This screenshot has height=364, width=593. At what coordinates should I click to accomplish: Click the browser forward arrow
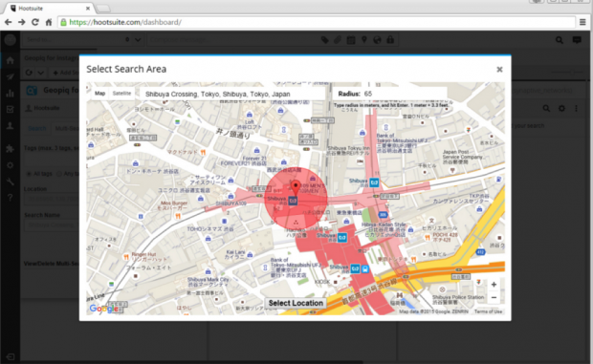coord(22,22)
